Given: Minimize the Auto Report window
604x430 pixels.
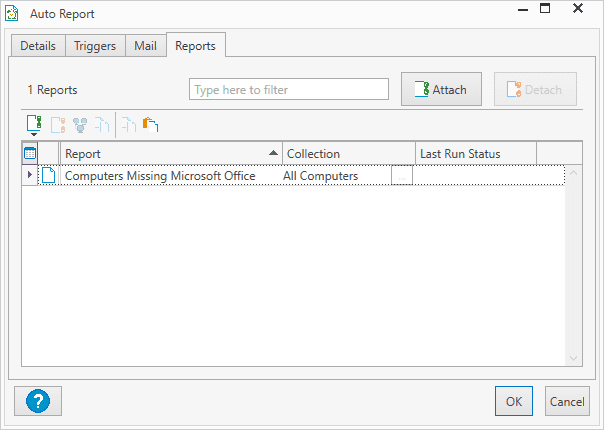Looking at the screenshot, I should pyautogui.click(x=523, y=10).
